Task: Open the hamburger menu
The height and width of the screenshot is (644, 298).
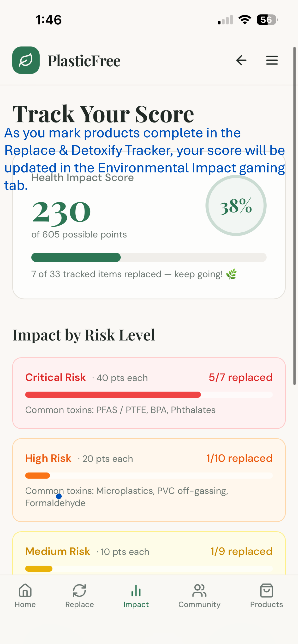Action: click(272, 60)
